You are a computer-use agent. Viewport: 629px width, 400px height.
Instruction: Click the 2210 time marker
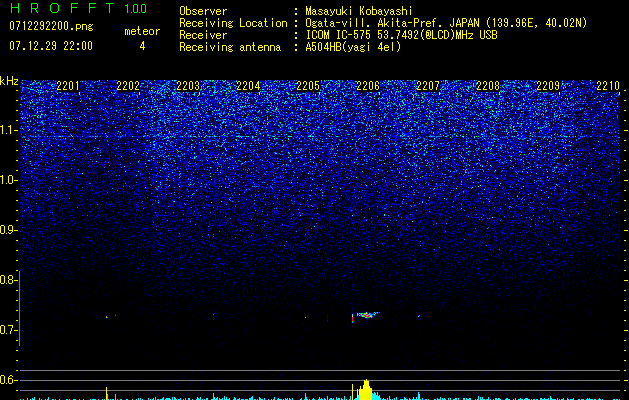tap(608, 86)
